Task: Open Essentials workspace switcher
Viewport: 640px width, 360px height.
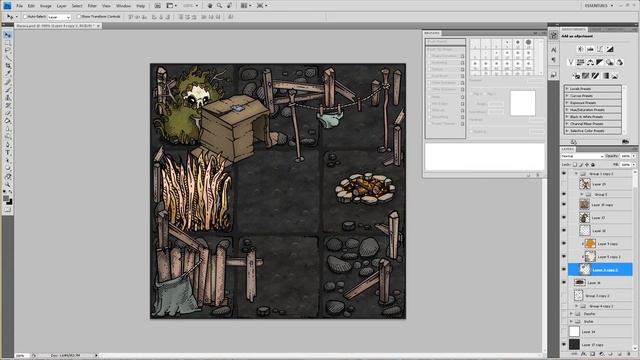Action: click(599, 6)
